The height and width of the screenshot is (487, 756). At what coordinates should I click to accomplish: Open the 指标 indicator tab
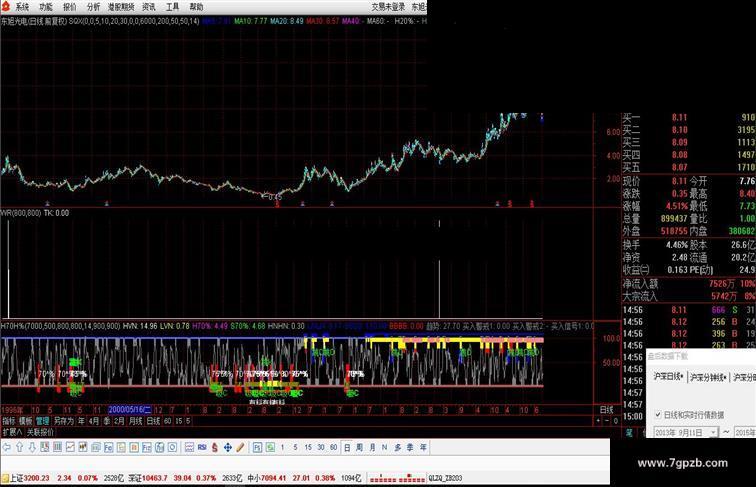click(x=9, y=421)
